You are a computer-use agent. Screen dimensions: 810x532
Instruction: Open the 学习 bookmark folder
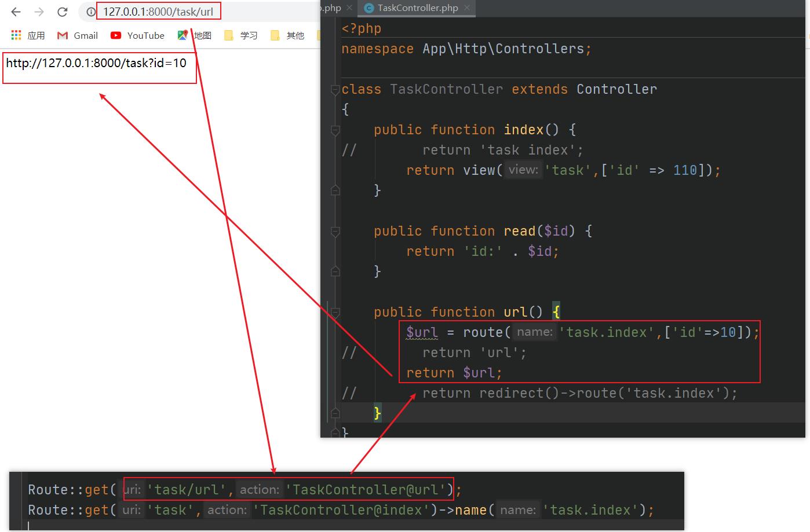coord(240,35)
